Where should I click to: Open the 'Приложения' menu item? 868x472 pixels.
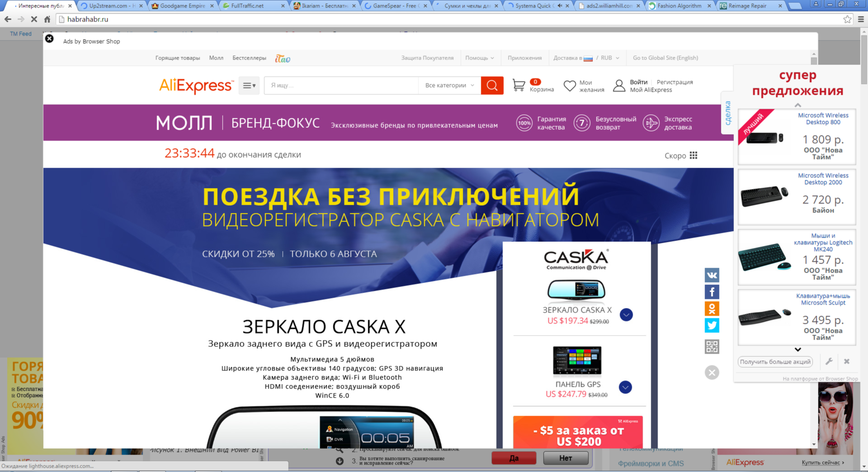(524, 58)
